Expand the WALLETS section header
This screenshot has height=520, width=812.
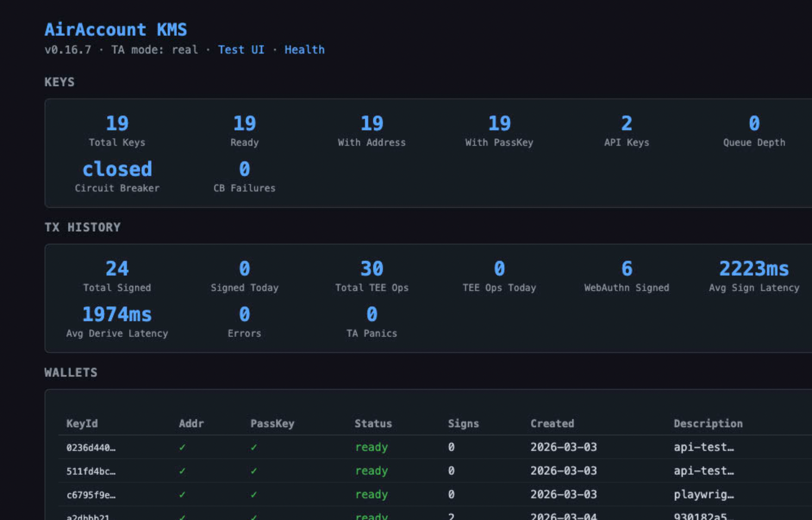71,373
